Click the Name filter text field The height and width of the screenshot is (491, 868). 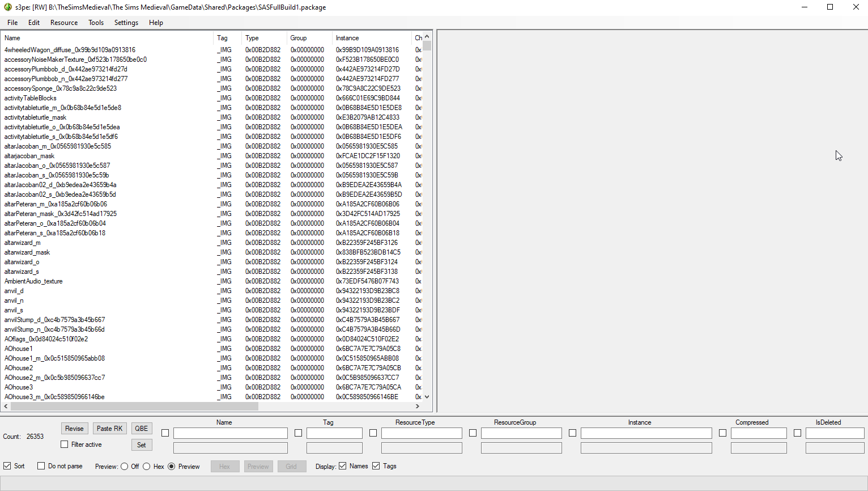(x=230, y=433)
